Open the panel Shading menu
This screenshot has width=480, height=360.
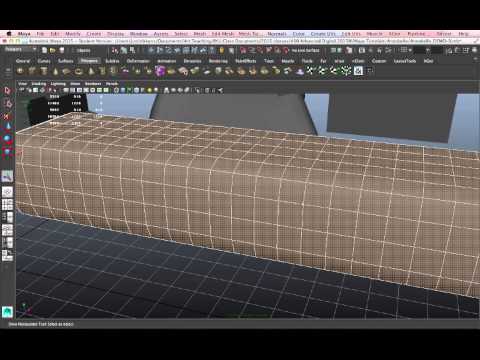click(39, 84)
